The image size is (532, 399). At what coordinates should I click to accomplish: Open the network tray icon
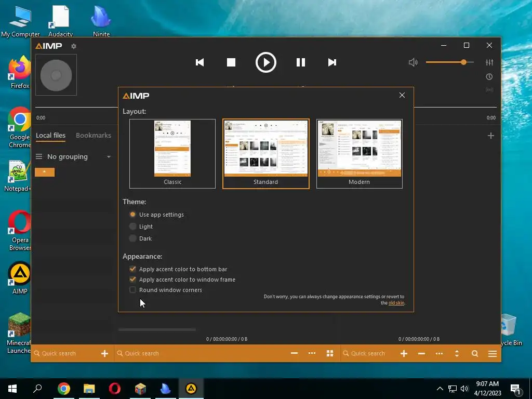[x=453, y=389]
